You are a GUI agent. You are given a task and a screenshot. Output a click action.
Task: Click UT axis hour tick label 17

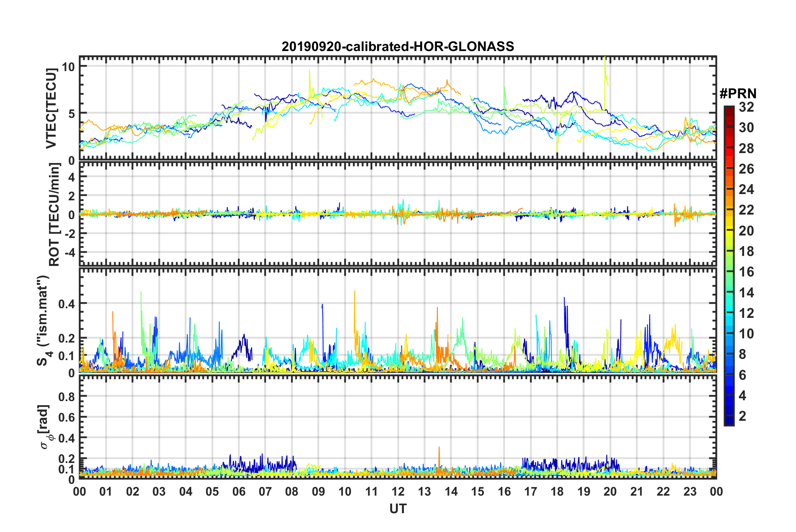531,491
